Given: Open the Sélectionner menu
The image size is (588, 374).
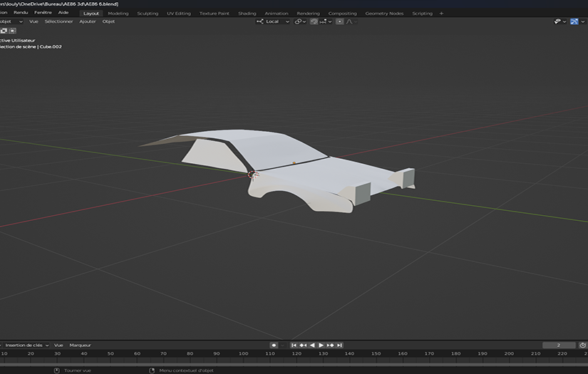Looking at the screenshot, I should click(59, 21).
